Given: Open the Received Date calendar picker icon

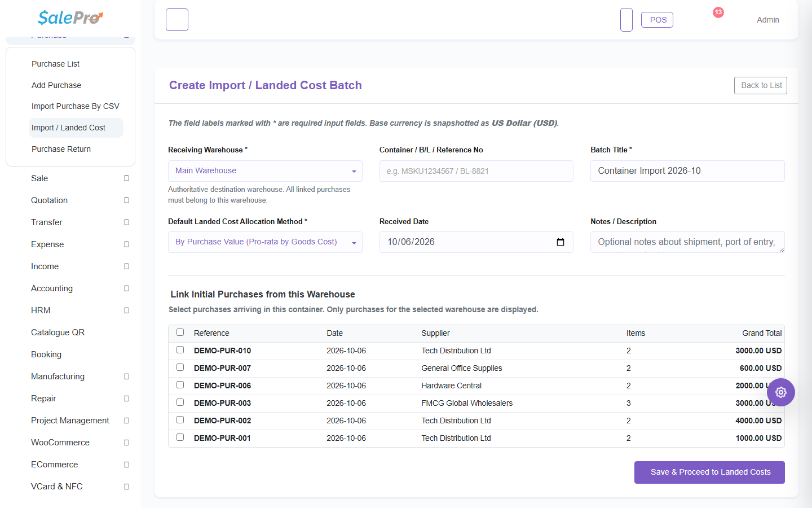Looking at the screenshot, I should [561, 242].
